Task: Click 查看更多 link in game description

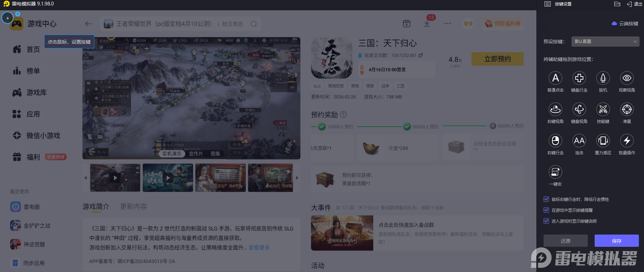Action: pos(259,247)
